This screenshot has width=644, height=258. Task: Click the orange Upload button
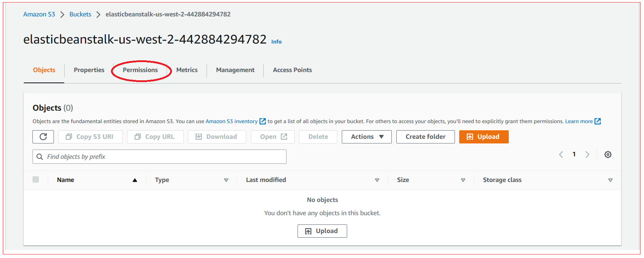[x=484, y=137]
